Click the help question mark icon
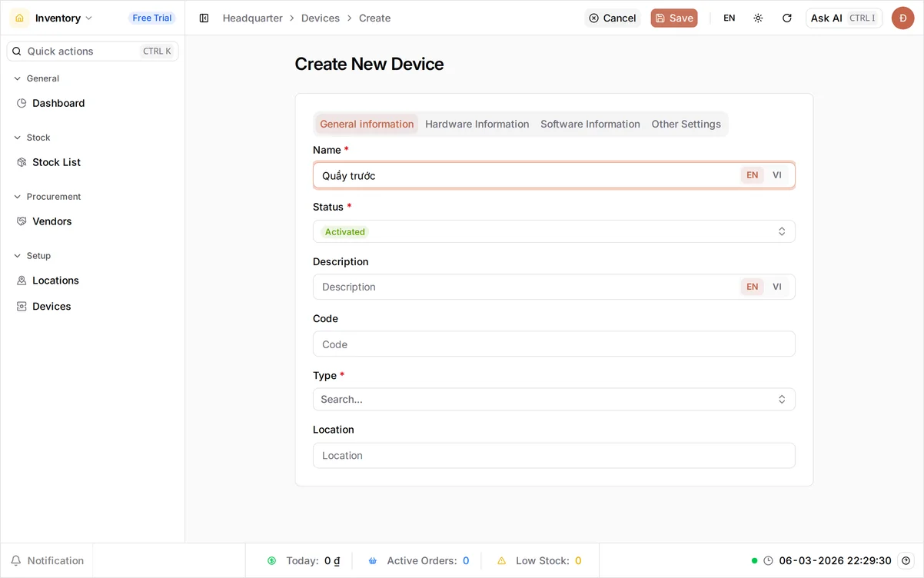Image resolution: width=924 pixels, height=578 pixels. coord(906,560)
